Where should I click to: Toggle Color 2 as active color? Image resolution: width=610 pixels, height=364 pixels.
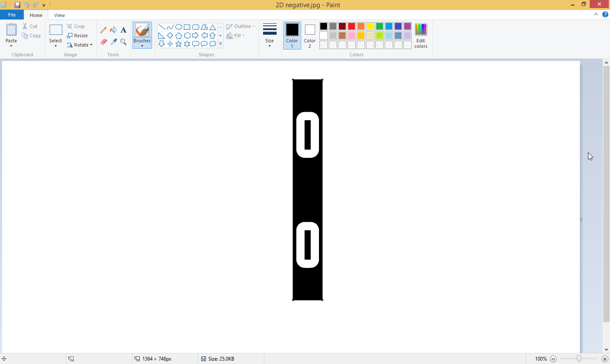click(310, 35)
